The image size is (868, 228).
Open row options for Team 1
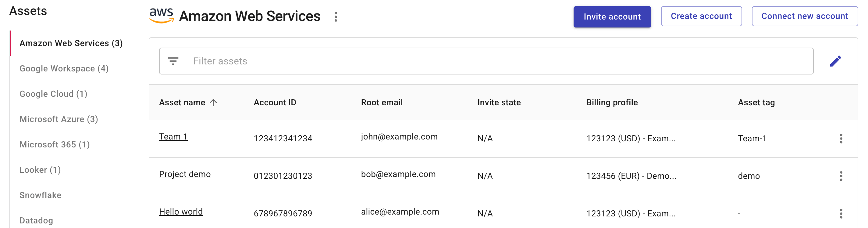pyautogui.click(x=841, y=138)
